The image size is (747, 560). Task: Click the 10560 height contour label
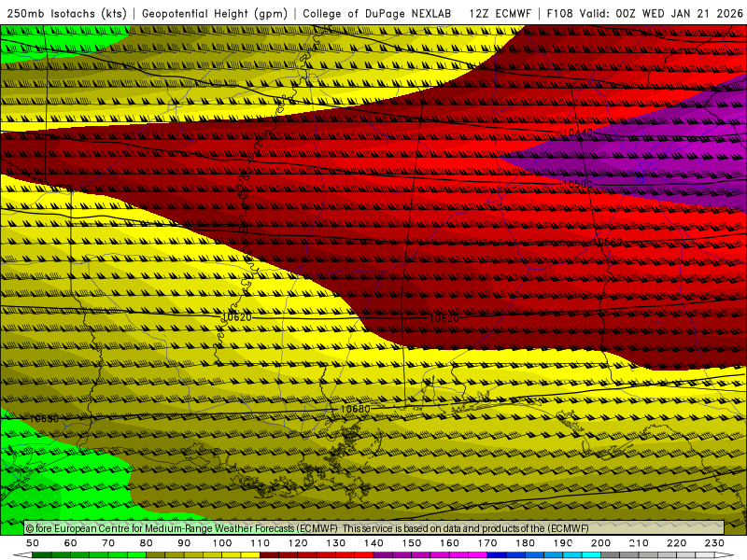[x=608, y=242]
